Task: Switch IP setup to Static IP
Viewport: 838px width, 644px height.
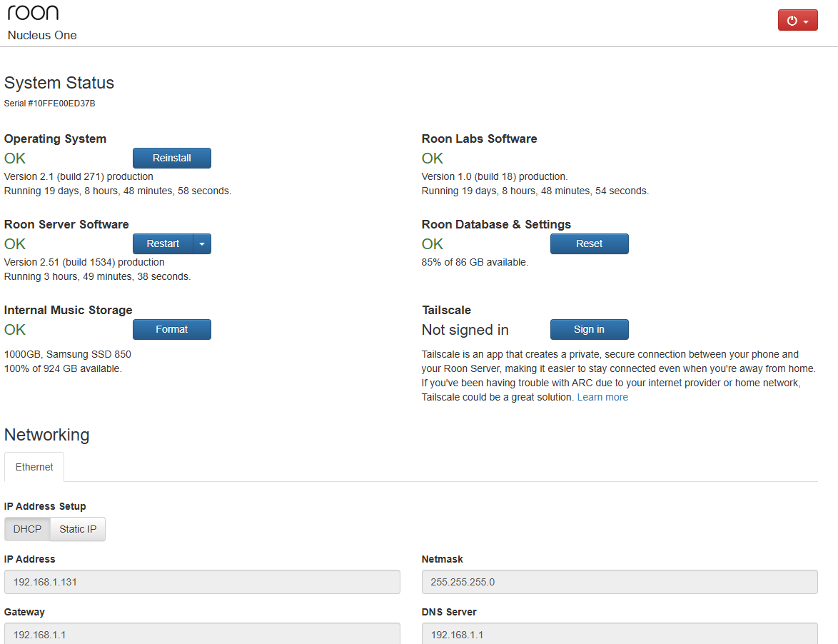Action: coord(78,529)
